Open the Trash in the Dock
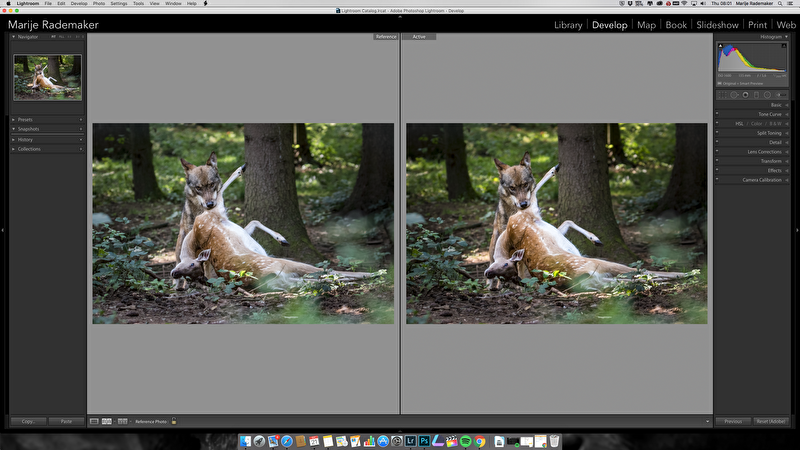Viewport: 800px width, 450px height. (554, 441)
